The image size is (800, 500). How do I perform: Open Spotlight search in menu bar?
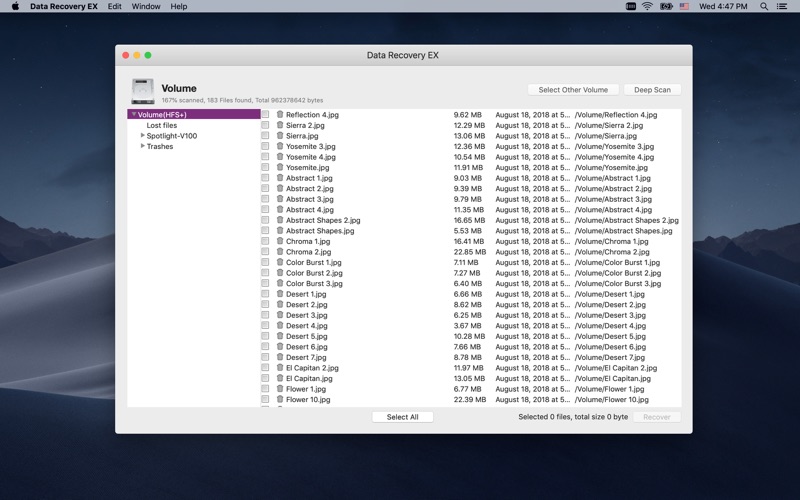click(x=764, y=6)
